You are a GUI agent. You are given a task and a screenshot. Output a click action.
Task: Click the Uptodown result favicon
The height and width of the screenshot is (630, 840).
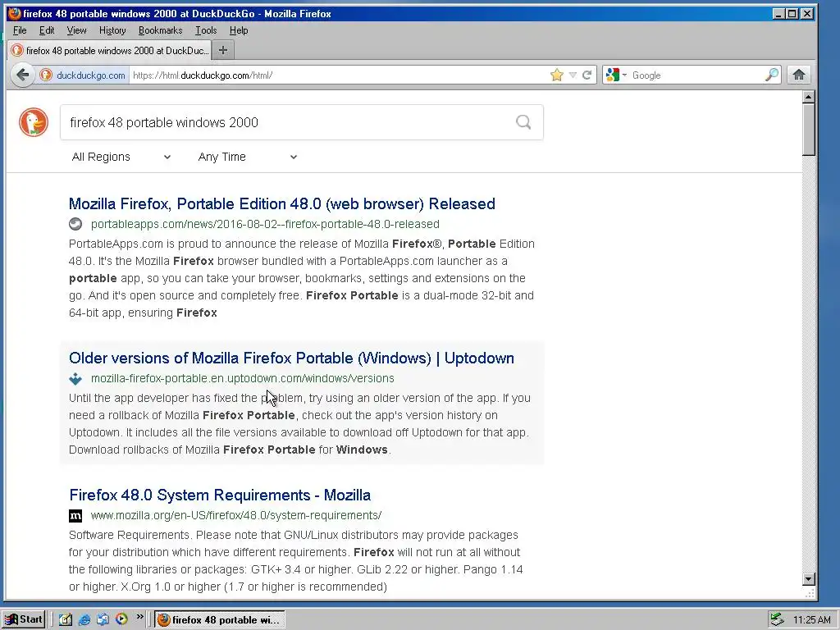pyautogui.click(x=75, y=378)
